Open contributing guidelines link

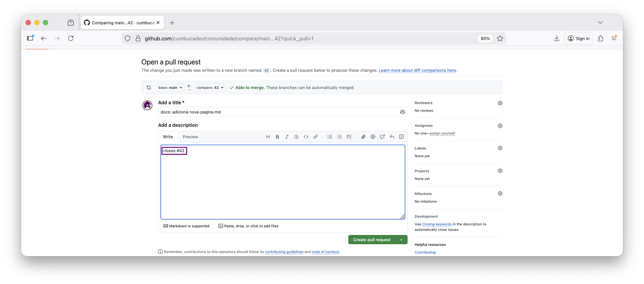tap(284, 252)
